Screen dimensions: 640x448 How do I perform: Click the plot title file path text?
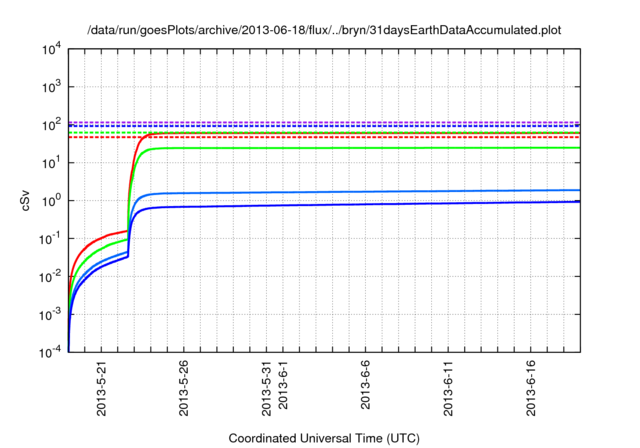[324, 30]
